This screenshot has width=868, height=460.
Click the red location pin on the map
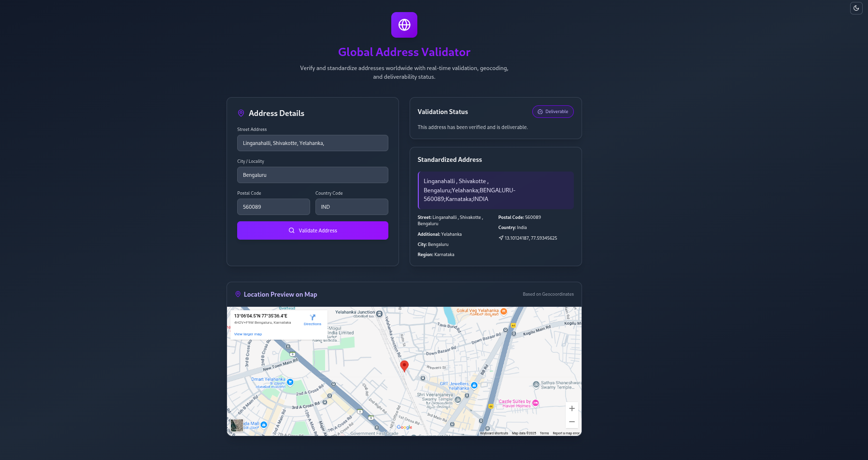pyautogui.click(x=404, y=366)
